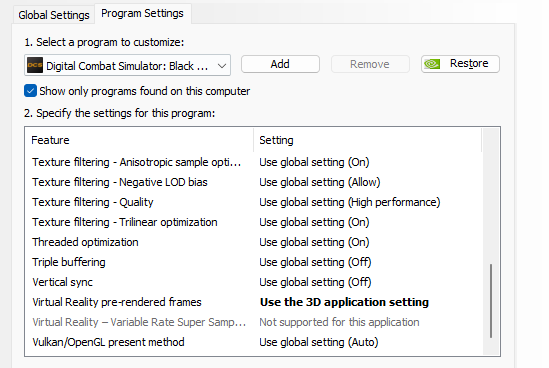Click the Add button
This screenshot has height=368, width=549.
pyautogui.click(x=280, y=64)
